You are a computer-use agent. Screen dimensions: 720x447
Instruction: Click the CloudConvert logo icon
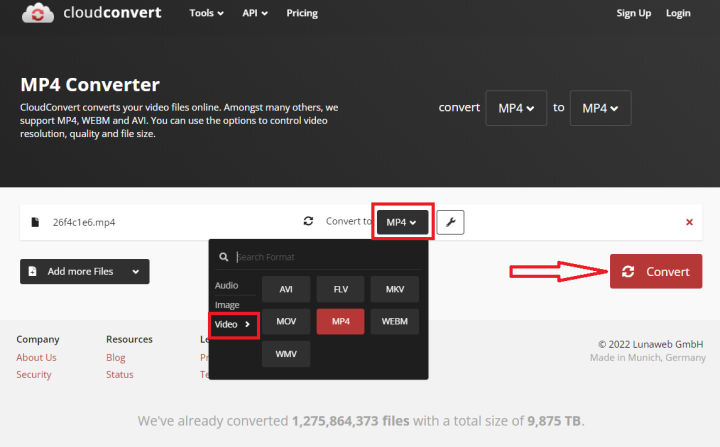[x=38, y=14]
